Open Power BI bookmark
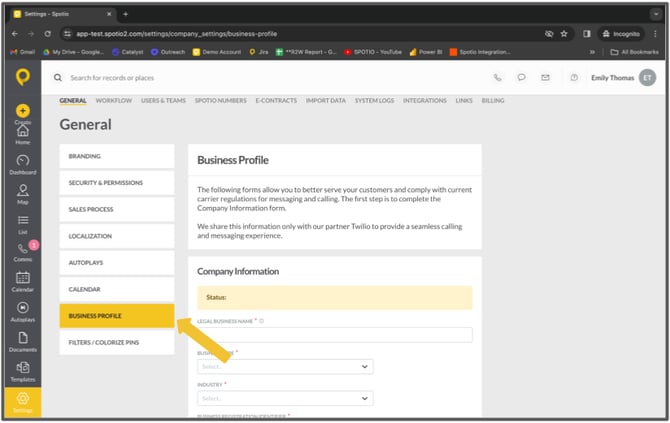 (426, 52)
